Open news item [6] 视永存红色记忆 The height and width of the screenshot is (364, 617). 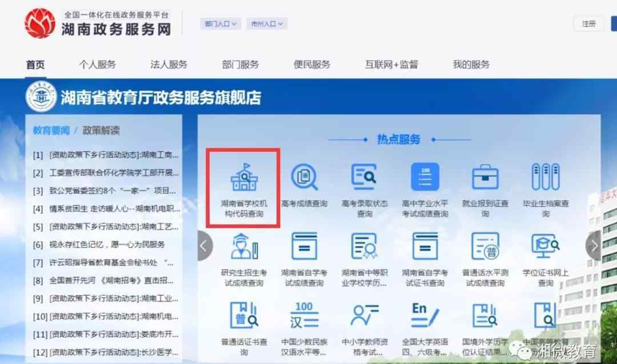click(x=99, y=245)
